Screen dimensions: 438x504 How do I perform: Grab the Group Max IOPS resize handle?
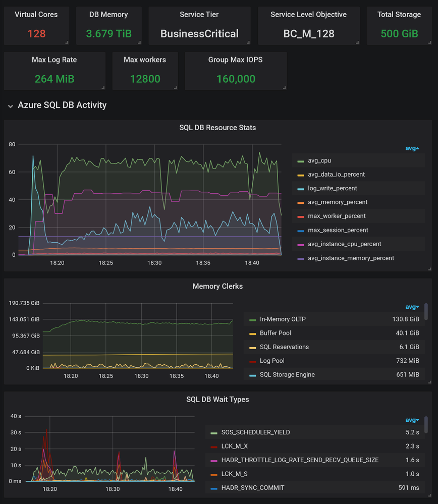285,88
